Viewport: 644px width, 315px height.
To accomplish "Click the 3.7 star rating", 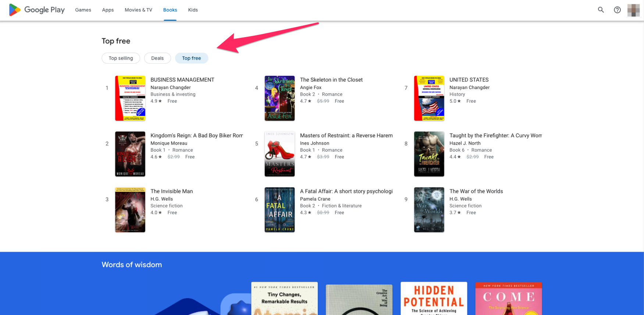I will 455,213.
